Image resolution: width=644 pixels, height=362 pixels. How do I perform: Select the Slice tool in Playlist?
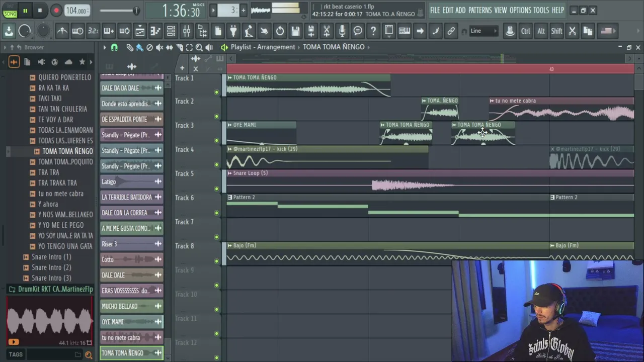point(180,48)
